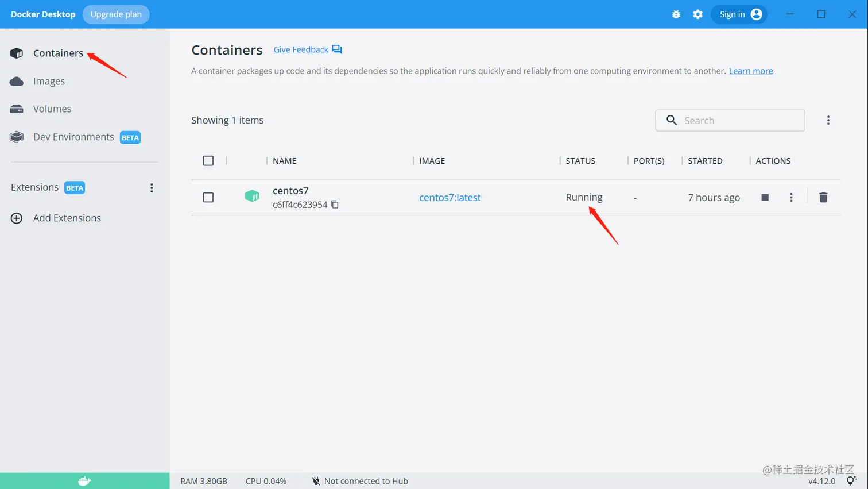Viewport: 868px width, 489px height.
Task: Click the Images cloud icon
Action: [17, 82]
